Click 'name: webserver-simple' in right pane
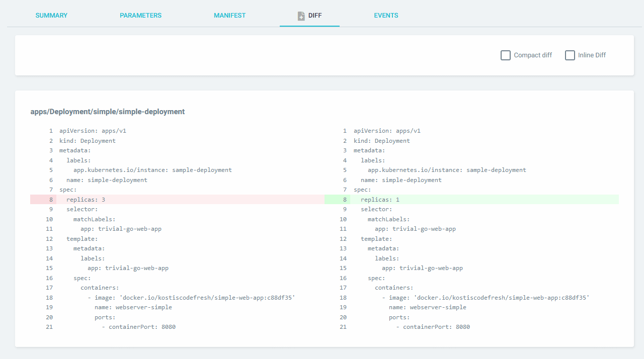Viewport: 644px width, 359px height. (x=428, y=307)
